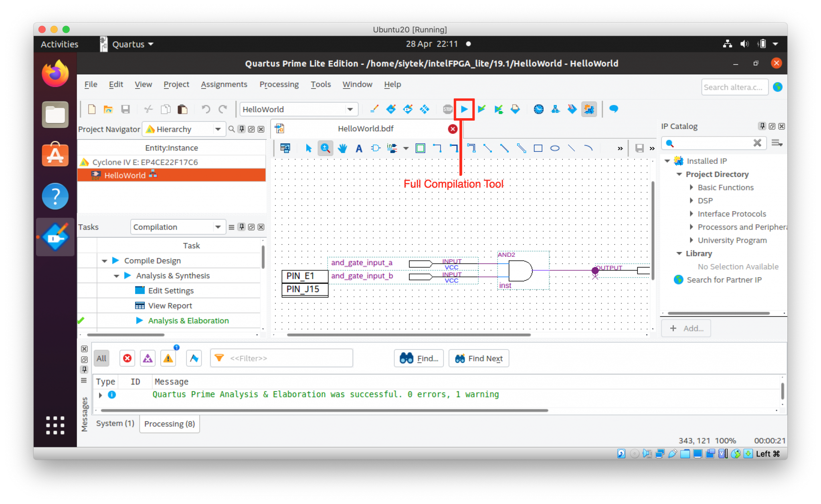This screenshot has width=821, height=504.
Task: Select the Rectangle drawing tool
Action: coord(538,148)
